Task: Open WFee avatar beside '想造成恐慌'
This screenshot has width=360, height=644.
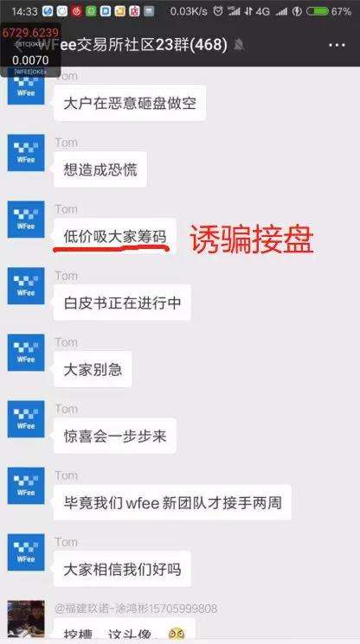Action: (x=26, y=152)
